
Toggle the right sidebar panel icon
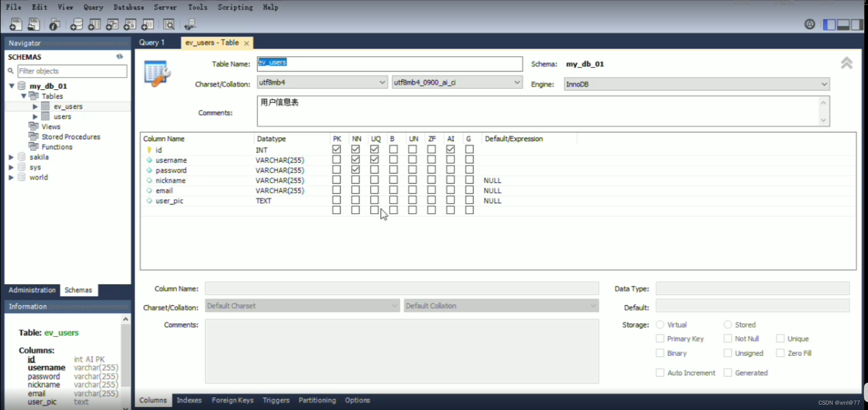coord(857,24)
